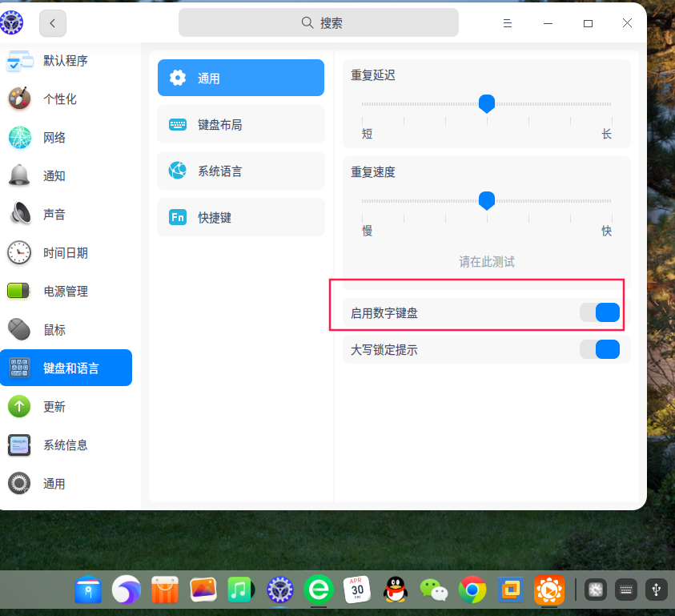The width and height of the screenshot is (675, 616).
Task: Toggle 大写锁定提示 caps lock hint switch
Action: (600, 349)
